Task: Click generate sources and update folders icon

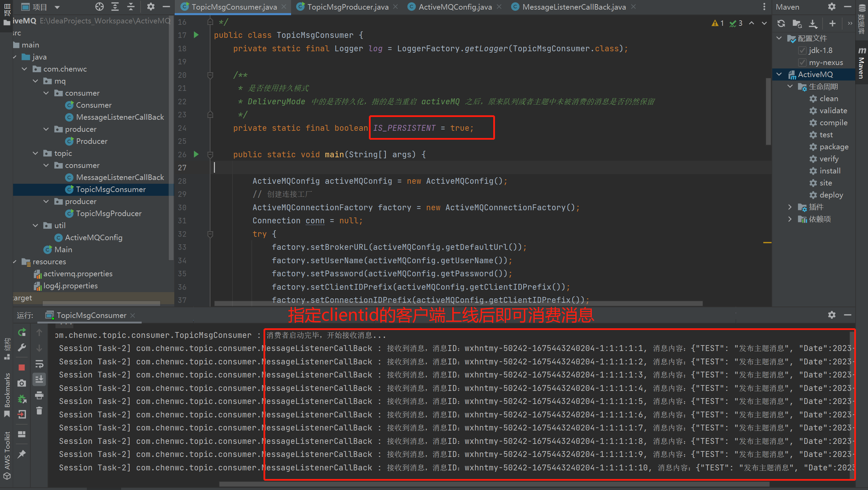Action: [x=797, y=23]
